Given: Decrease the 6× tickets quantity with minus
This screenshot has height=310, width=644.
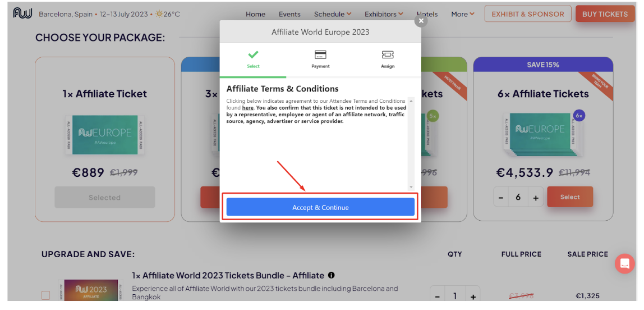Looking at the screenshot, I should click(x=500, y=197).
